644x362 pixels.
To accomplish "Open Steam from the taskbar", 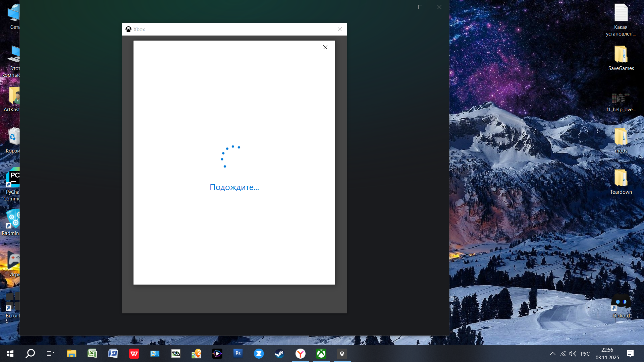I will (x=279, y=353).
